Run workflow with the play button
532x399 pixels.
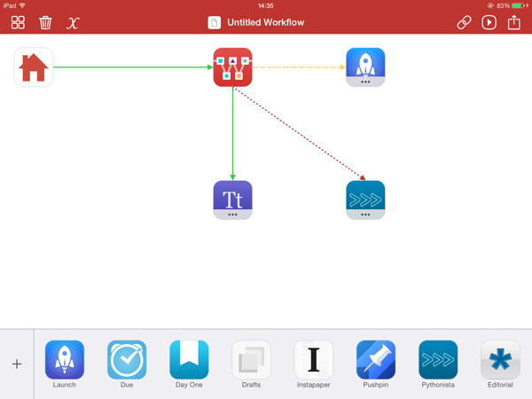pyautogui.click(x=489, y=23)
